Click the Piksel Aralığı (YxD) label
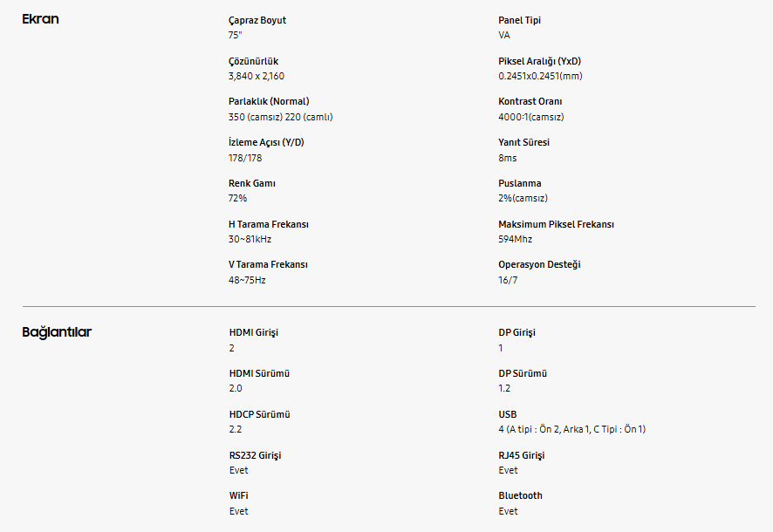The height and width of the screenshot is (532, 773). (539, 61)
